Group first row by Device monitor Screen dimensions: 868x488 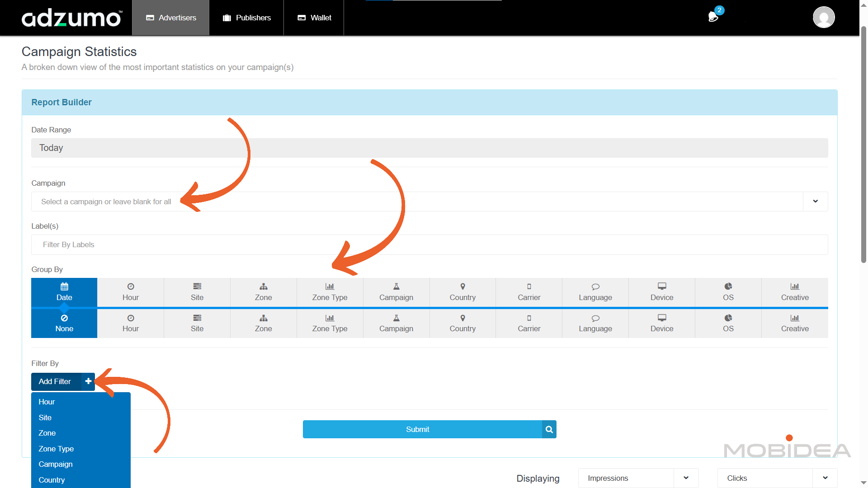point(661,292)
